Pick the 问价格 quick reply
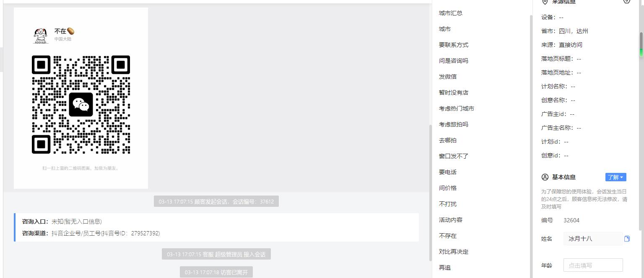The width and height of the screenshot is (644, 278). 448,188
